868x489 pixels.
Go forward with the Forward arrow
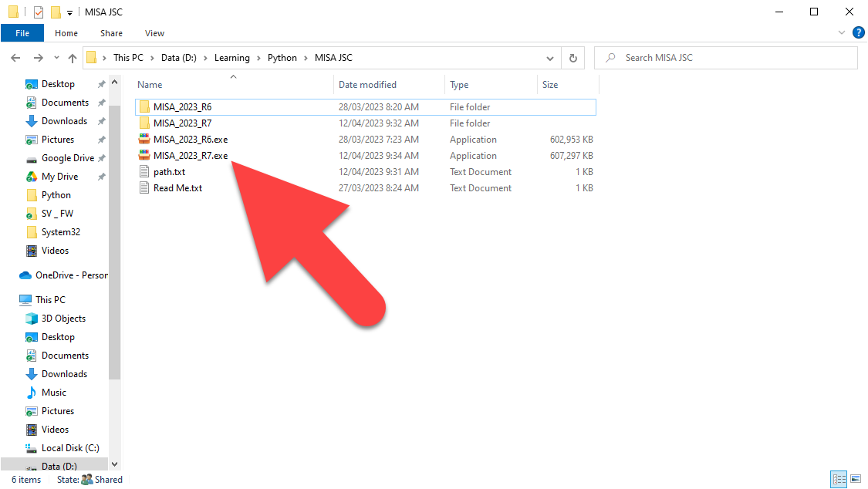[39, 58]
